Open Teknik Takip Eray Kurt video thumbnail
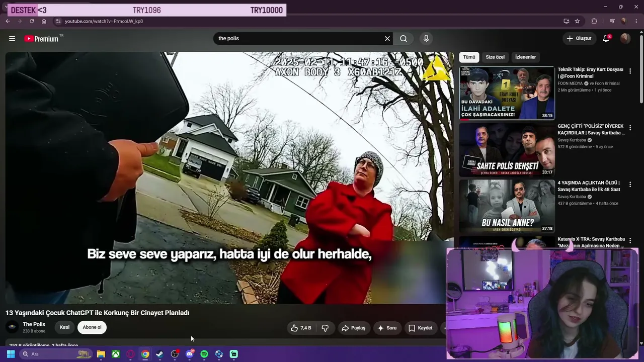The width and height of the screenshot is (644, 362). 507,93
